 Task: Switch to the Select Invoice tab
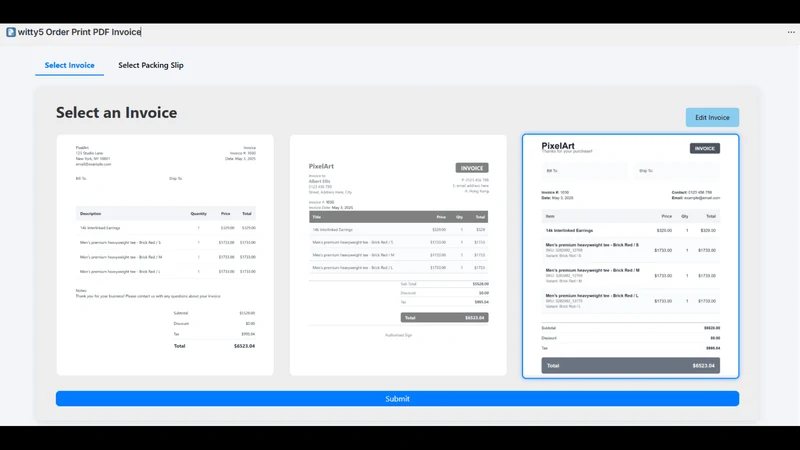(69, 65)
